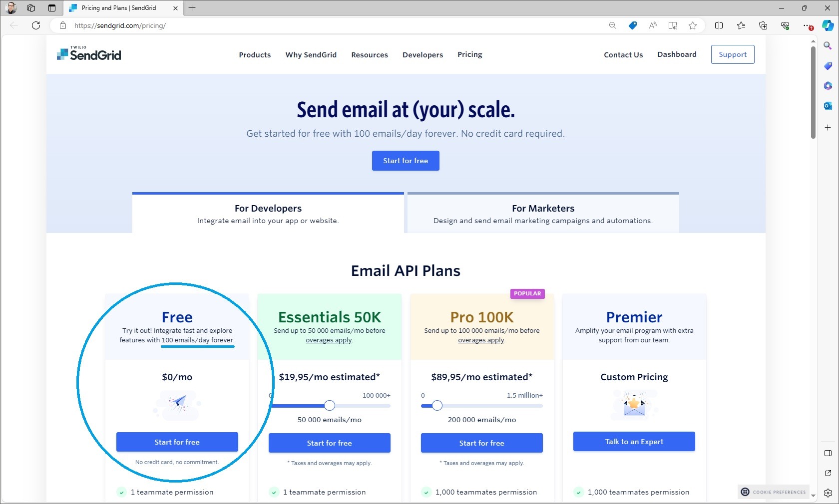The height and width of the screenshot is (504, 839).
Task: Open the Why SendGrid menu
Action: pyautogui.click(x=311, y=55)
